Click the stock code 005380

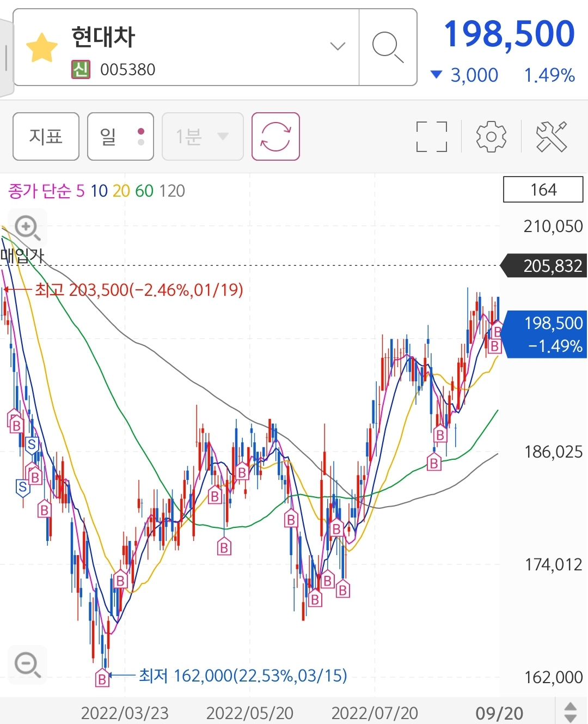(128, 70)
